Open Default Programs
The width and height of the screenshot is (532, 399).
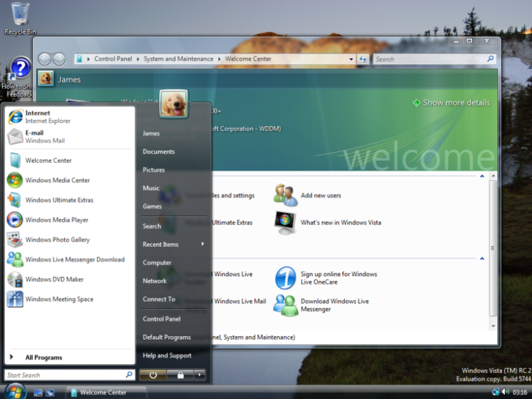pyautogui.click(x=174, y=337)
